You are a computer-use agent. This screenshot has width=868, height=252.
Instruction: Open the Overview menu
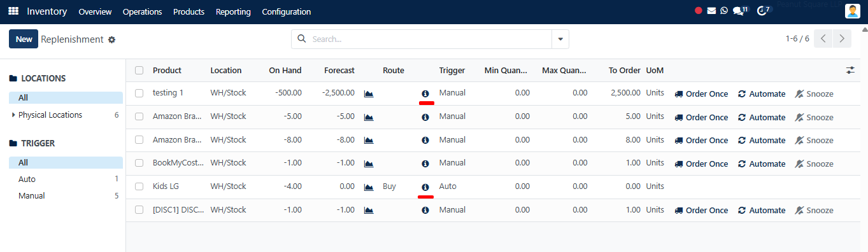[x=95, y=11]
